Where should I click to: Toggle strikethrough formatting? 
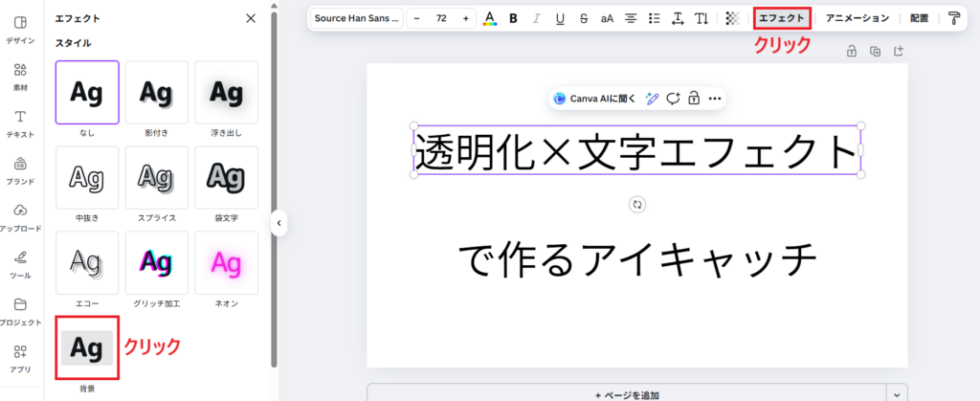[x=583, y=18]
